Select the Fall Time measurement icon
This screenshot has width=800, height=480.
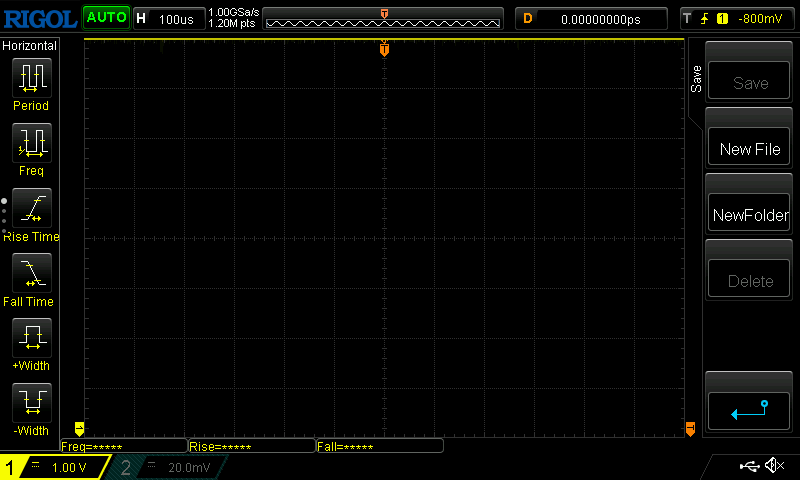click(x=32, y=272)
